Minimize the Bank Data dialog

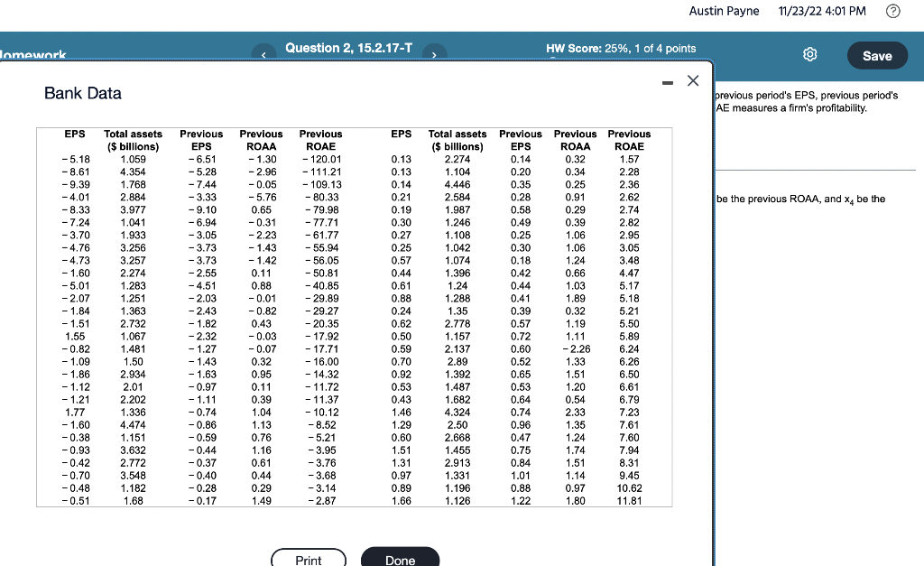667,83
